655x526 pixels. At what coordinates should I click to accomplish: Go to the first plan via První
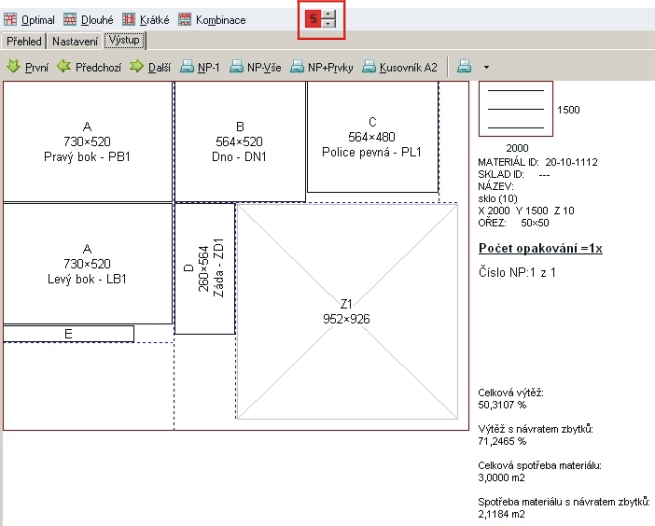coord(28,67)
